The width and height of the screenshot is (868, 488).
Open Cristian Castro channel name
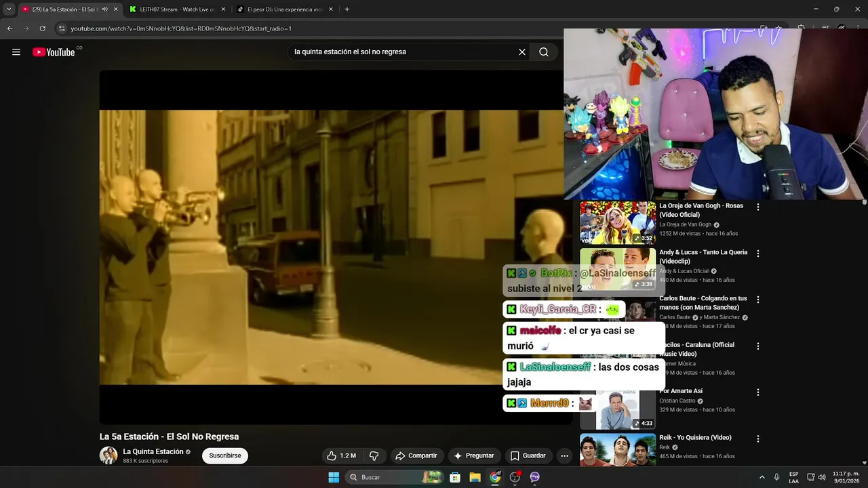pyautogui.click(x=677, y=401)
